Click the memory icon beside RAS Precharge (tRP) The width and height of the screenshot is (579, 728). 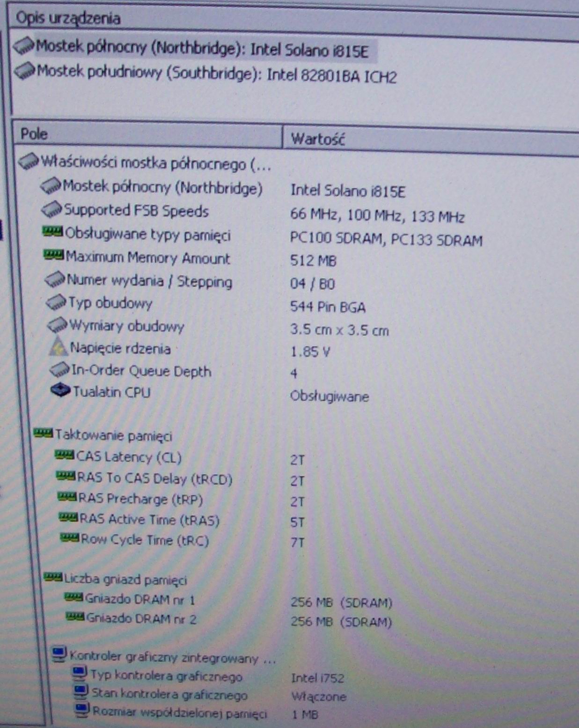pos(66,496)
